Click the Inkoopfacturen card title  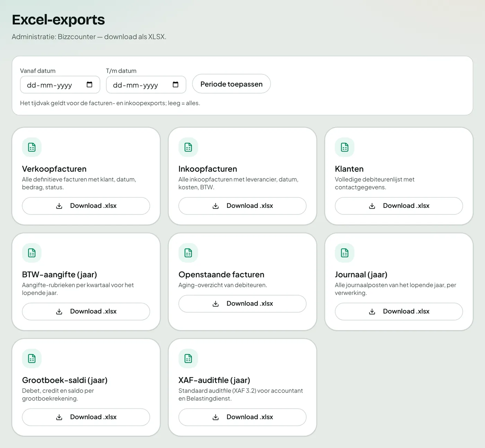click(x=208, y=169)
